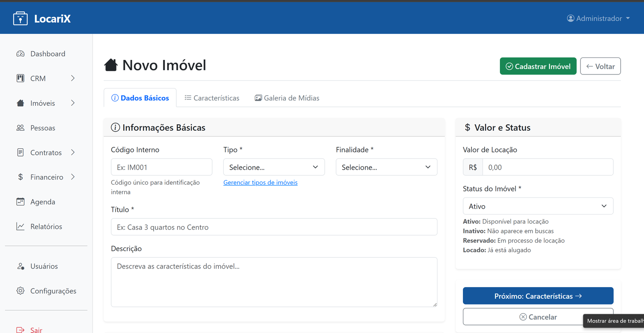Follow the Gerenciar tipos de imóveis link
644x333 pixels.
(x=260, y=183)
